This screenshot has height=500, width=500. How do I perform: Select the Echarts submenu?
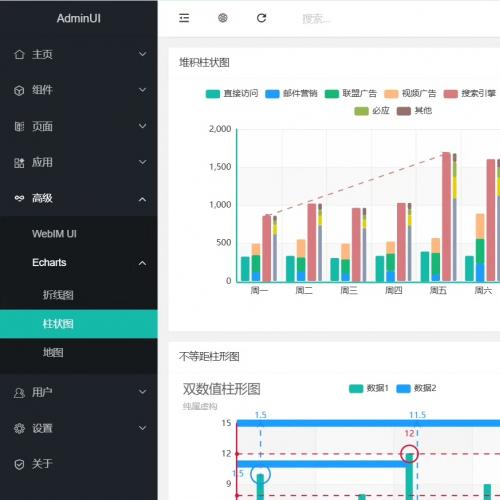point(49,263)
